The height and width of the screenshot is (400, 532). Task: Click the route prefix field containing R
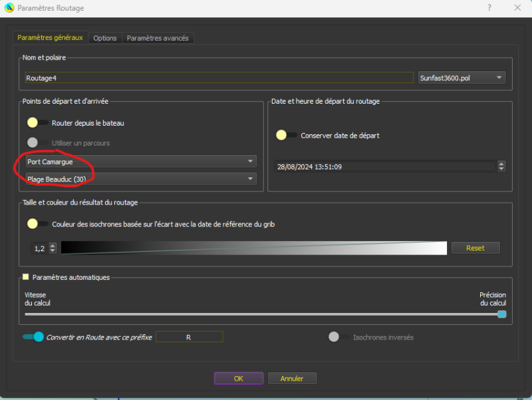tap(190, 337)
